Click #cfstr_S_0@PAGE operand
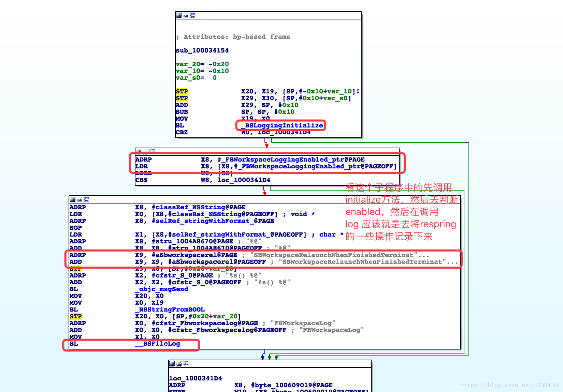This screenshot has height=392, width=563. pos(182,275)
